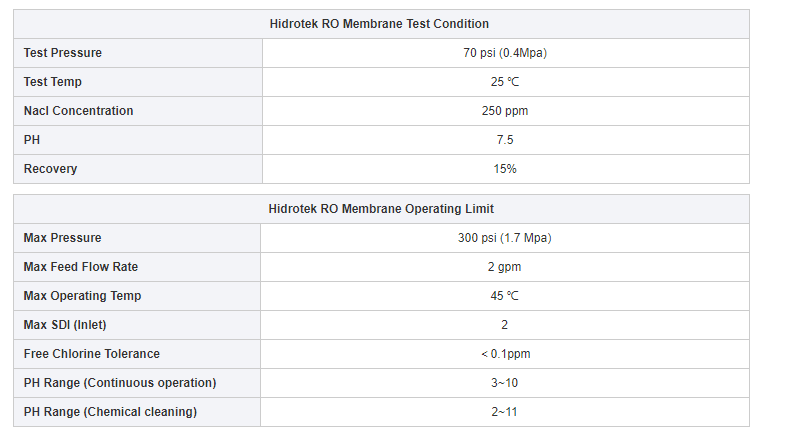Screen dimensions: 805x438
Task: Click the 2 gpm value cell
Action: 504,267
